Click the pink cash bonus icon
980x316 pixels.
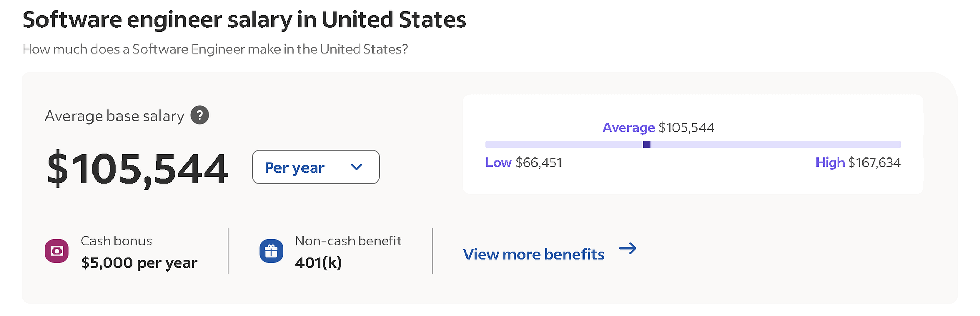pyautogui.click(x=57, y=251)
